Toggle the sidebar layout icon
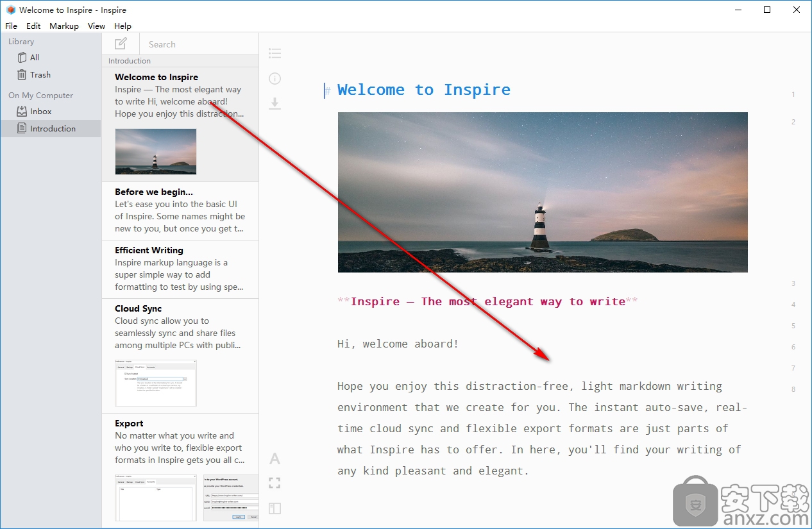Image resolution: width=812 pixels, height=529 pixels. (275, 508)
